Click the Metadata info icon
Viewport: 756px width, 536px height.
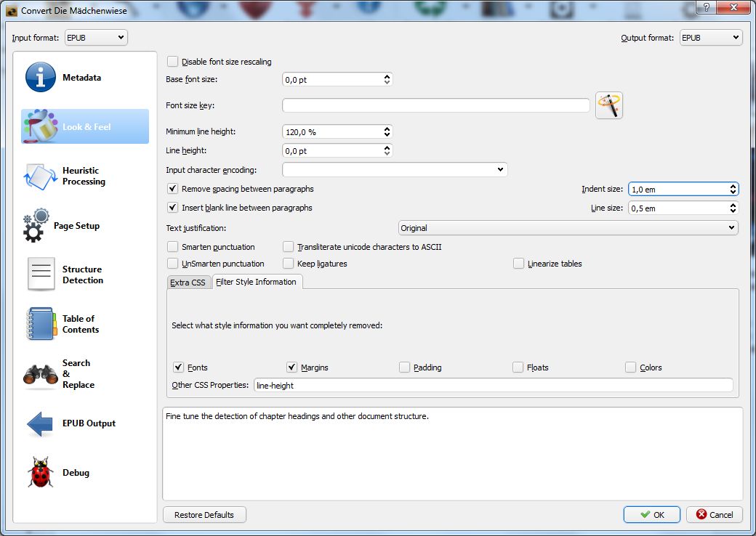[x=41, y=77]
